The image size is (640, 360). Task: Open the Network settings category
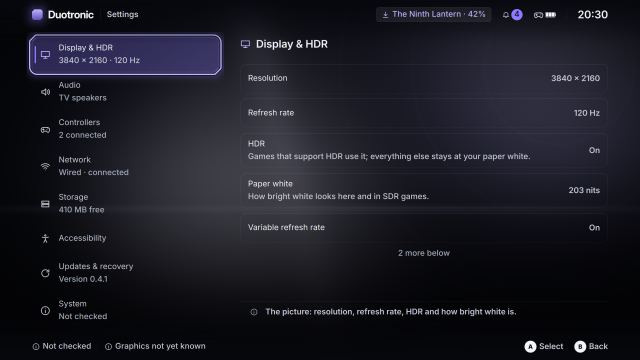(x=125, y=166)
